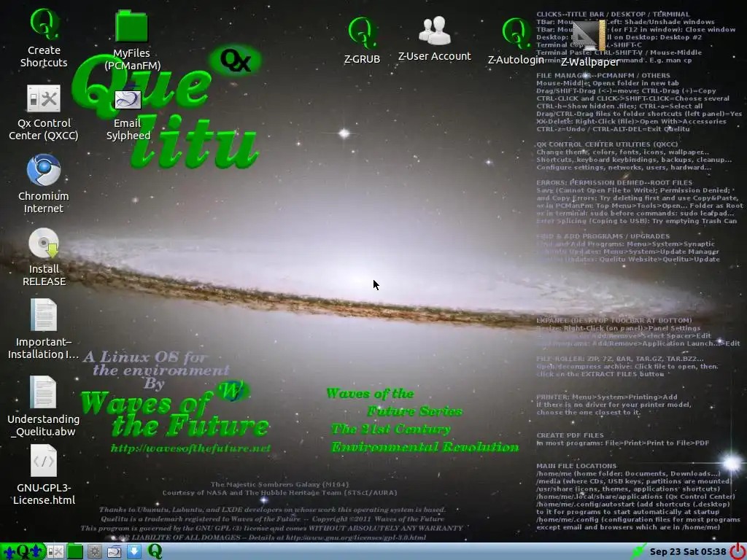Click the green Q launcher in the panel
The image size is (747, 560).
coord(155,551)
